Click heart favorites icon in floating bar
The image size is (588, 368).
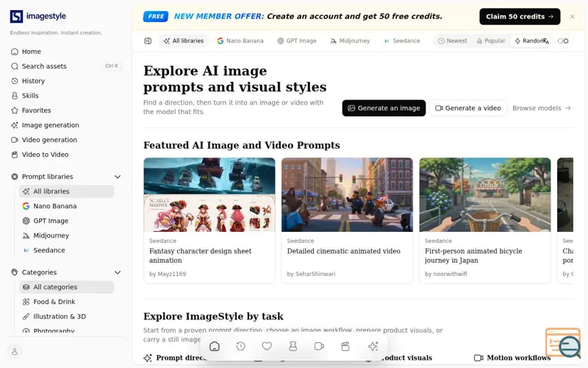click(x=267, y=346)
